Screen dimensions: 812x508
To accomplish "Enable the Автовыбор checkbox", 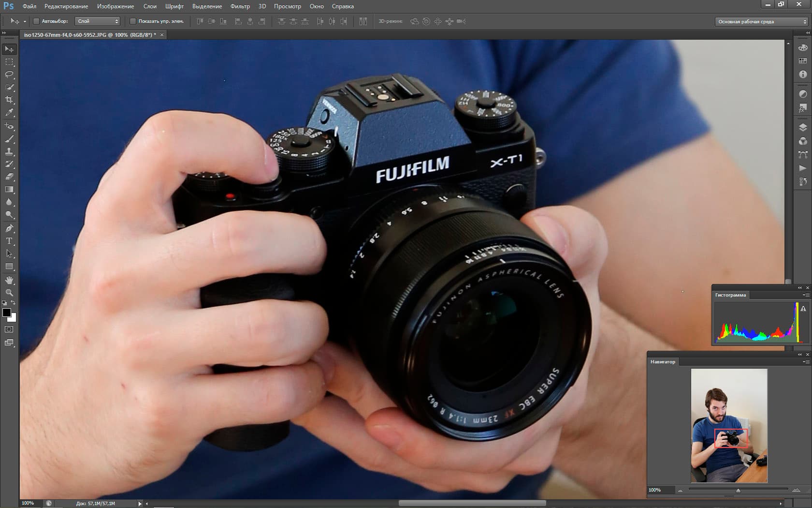I will pos(36,21).
